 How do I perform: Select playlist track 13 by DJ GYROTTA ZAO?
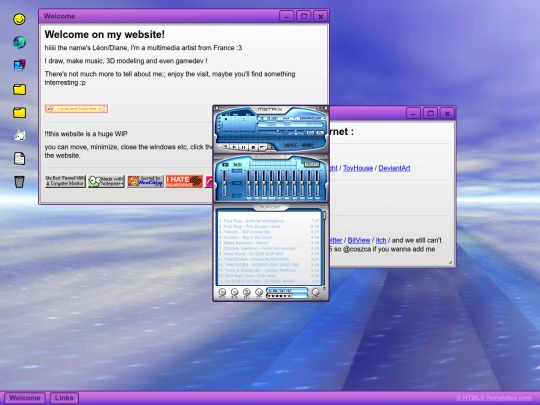click(270, 281)
